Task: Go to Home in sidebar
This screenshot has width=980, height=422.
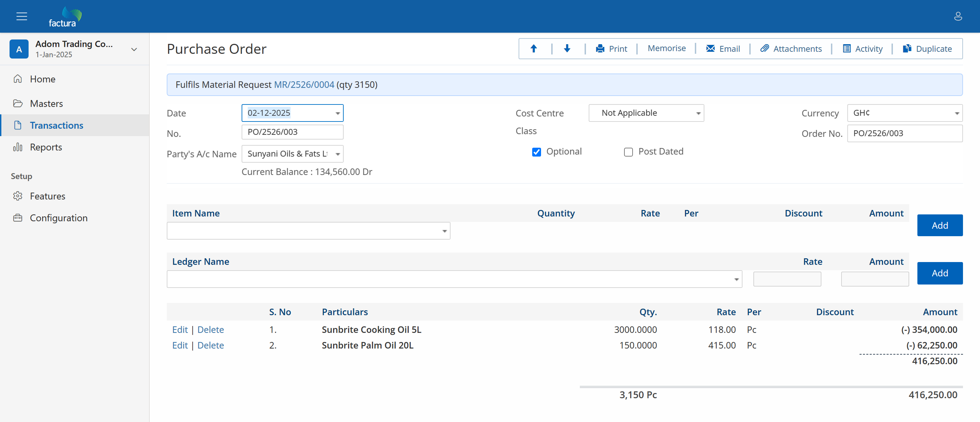Action: pos(75,79)
